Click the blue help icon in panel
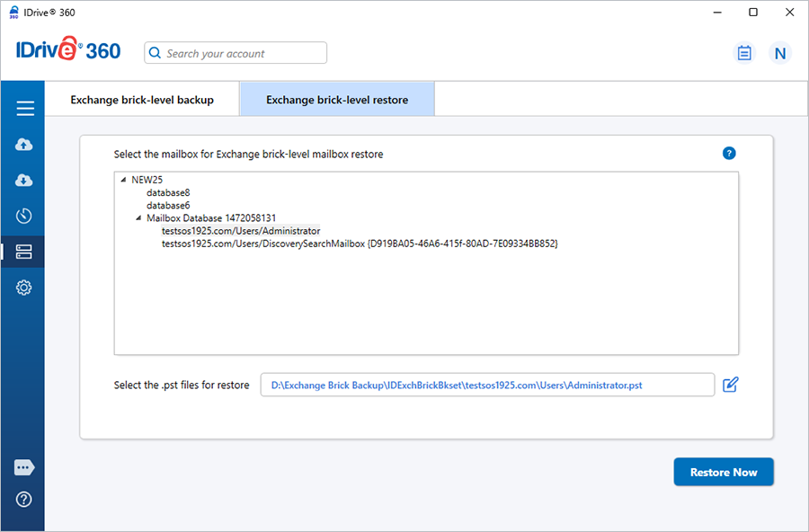Viewport: 809px width, 532px height. coord(729,154)
